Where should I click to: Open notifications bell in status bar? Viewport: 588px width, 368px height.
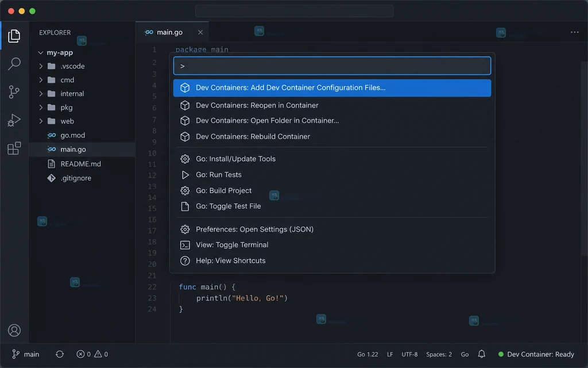(482, 354)
